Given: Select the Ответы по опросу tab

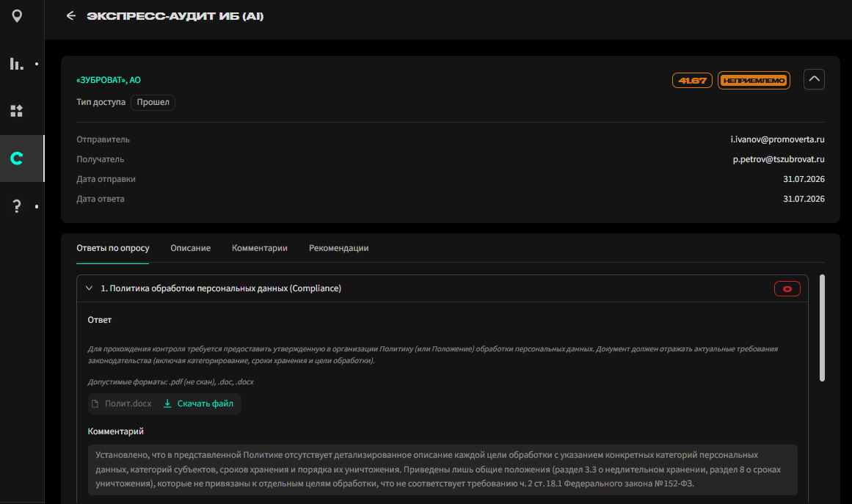Looking at the screenshot, I should point(112,248).
